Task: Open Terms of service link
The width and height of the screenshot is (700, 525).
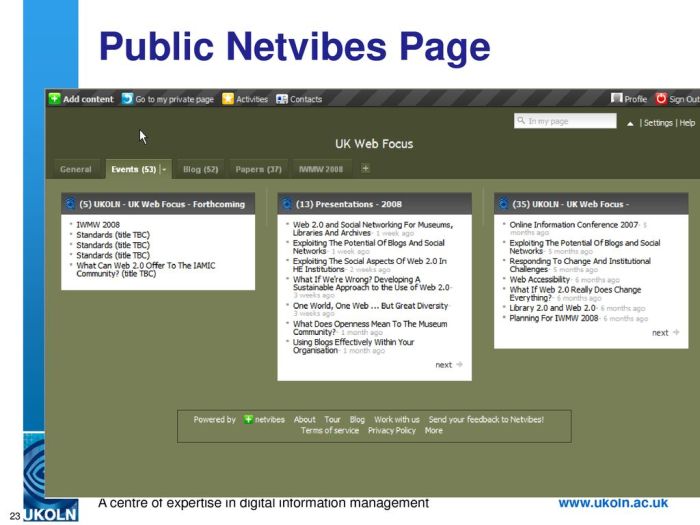Action: click(329, 430)
